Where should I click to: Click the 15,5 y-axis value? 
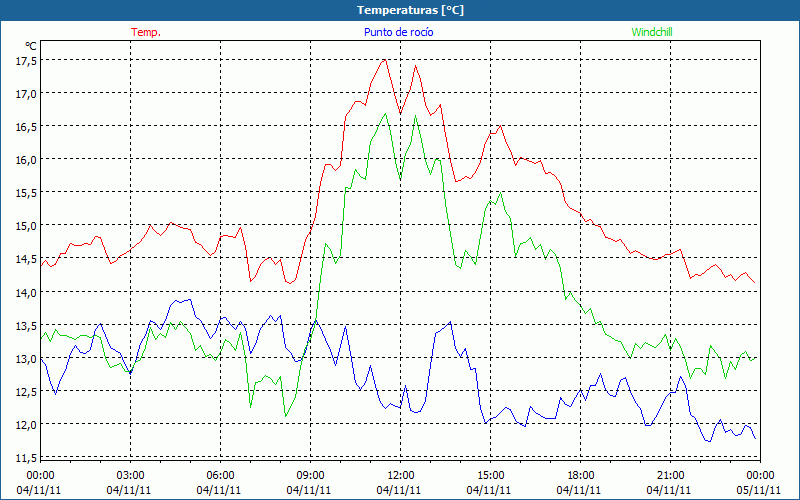point(27,193)
